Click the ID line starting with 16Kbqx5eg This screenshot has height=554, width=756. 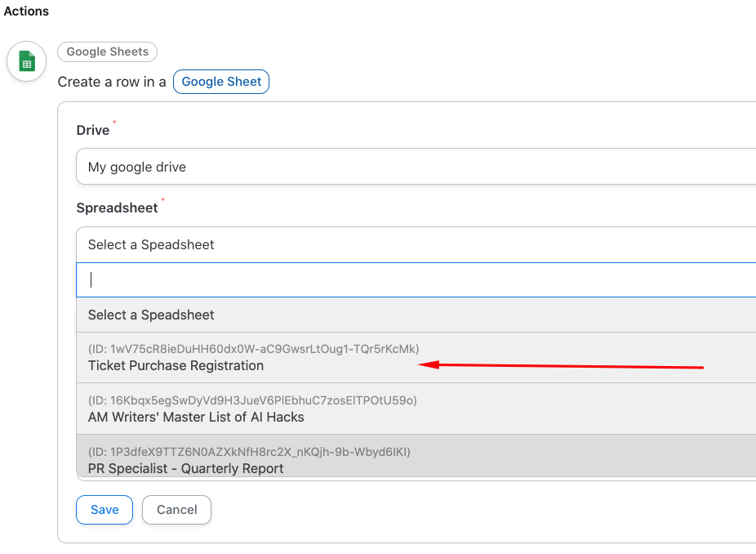point(252,400)
